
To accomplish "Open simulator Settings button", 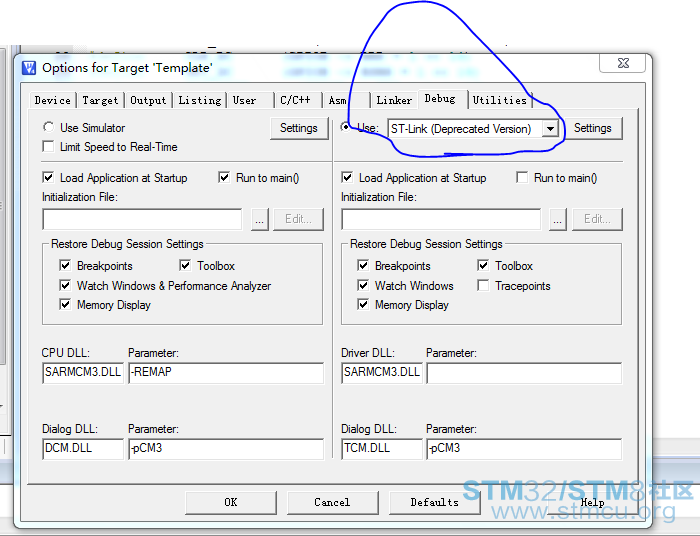I will pyautogui.click(x=299, y=129).
